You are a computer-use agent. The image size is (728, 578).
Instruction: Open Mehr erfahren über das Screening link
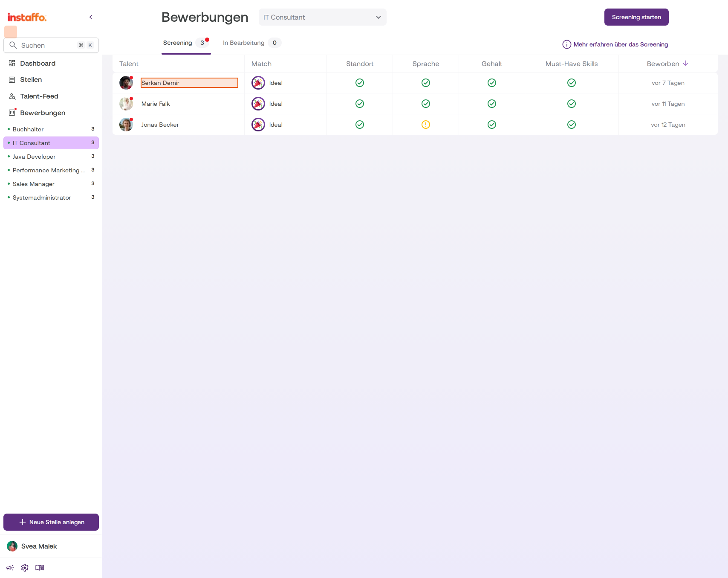621,44
